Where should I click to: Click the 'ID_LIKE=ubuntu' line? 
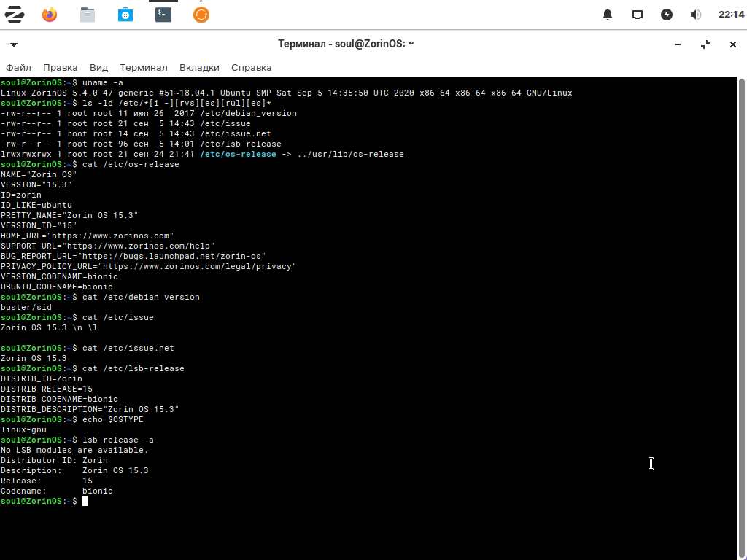[36, 205]
